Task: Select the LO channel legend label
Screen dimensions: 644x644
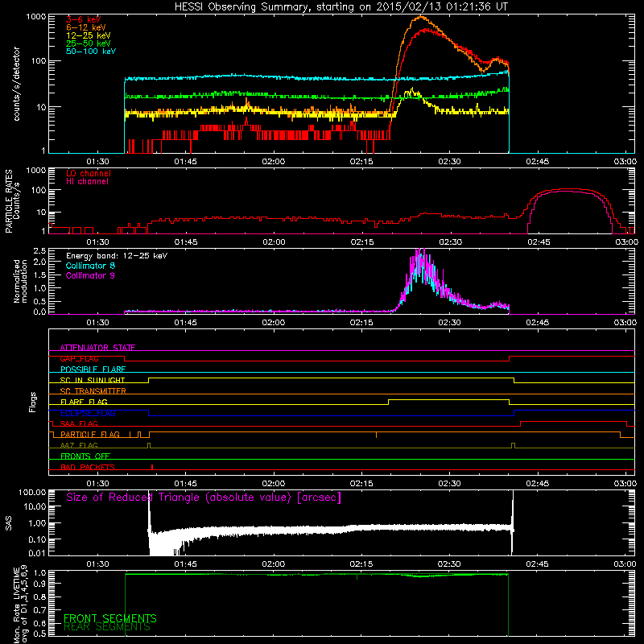Action: [x=89, y=173]
